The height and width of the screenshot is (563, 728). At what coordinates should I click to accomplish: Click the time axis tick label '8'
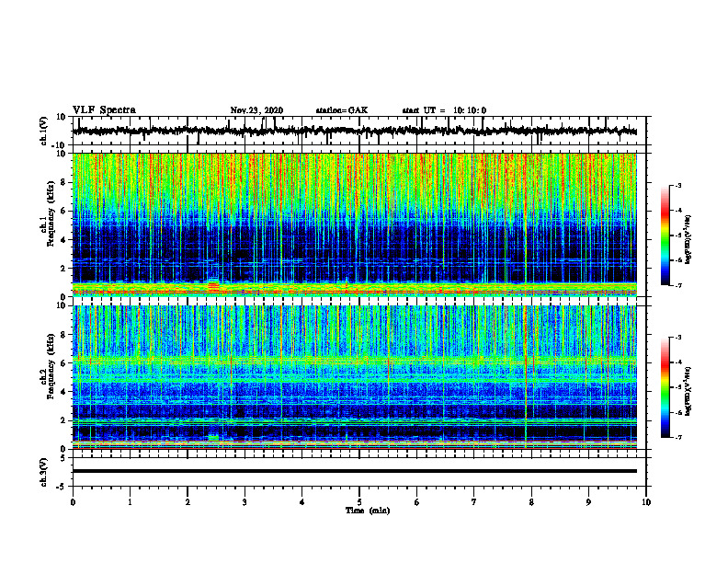(x=531, y=502)
